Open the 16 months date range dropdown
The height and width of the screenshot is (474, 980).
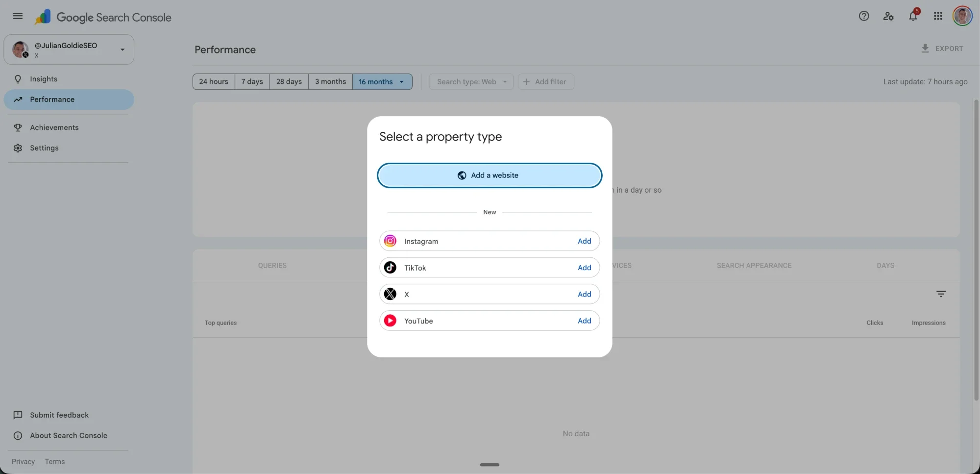point(382,82)
